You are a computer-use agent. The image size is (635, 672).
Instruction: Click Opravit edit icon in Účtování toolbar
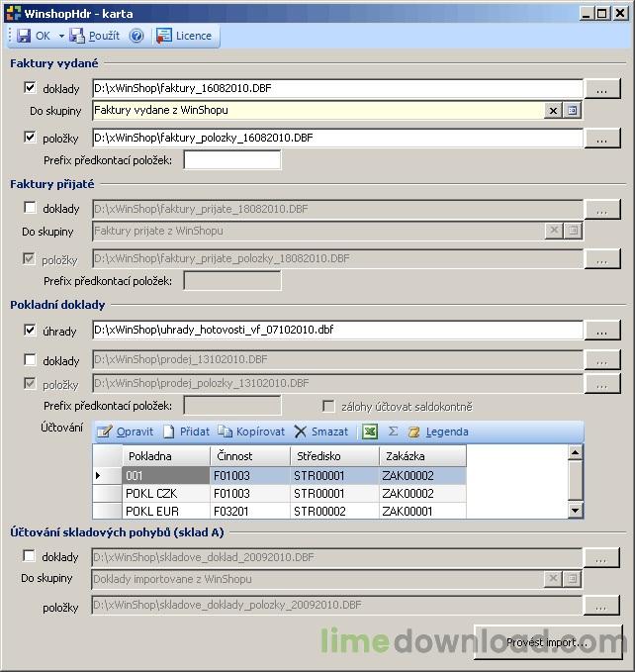(104, 432)
